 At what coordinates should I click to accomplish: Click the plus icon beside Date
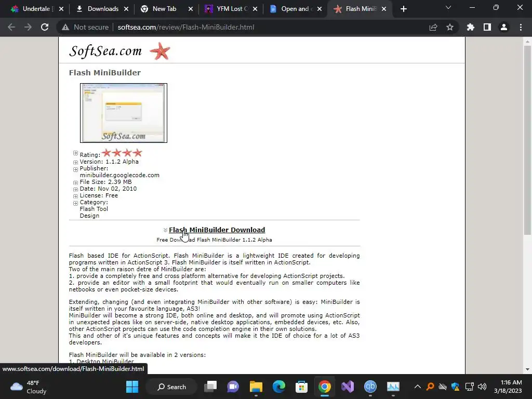(76, 190)
